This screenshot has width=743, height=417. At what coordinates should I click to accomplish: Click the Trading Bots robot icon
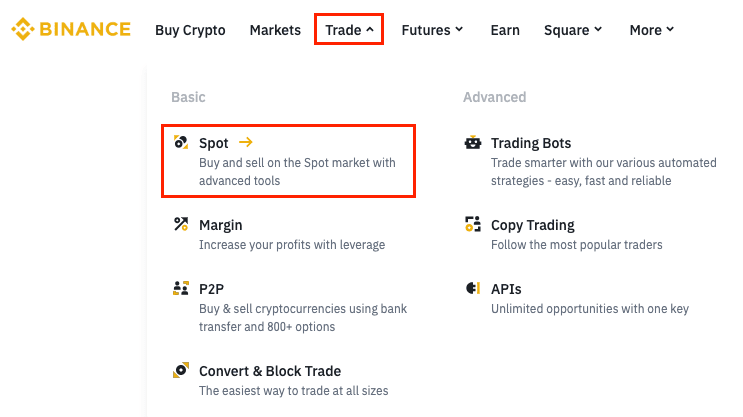coord(473,143)
